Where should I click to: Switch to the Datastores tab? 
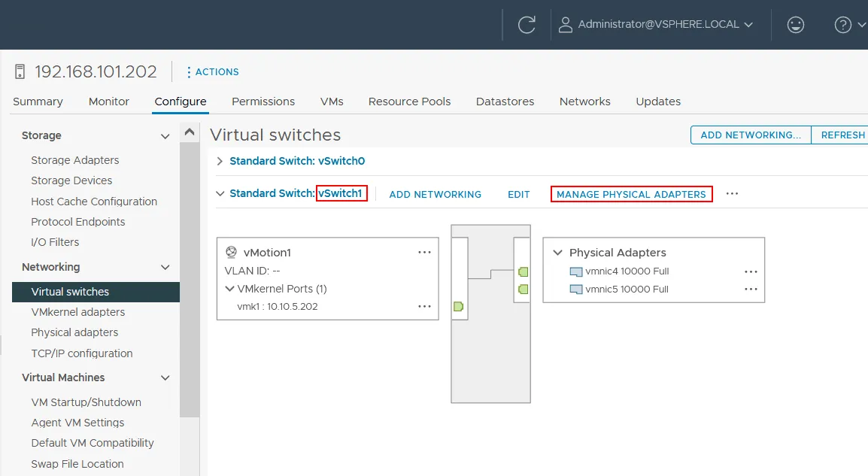pyautogui.click(x=505, y=101)
